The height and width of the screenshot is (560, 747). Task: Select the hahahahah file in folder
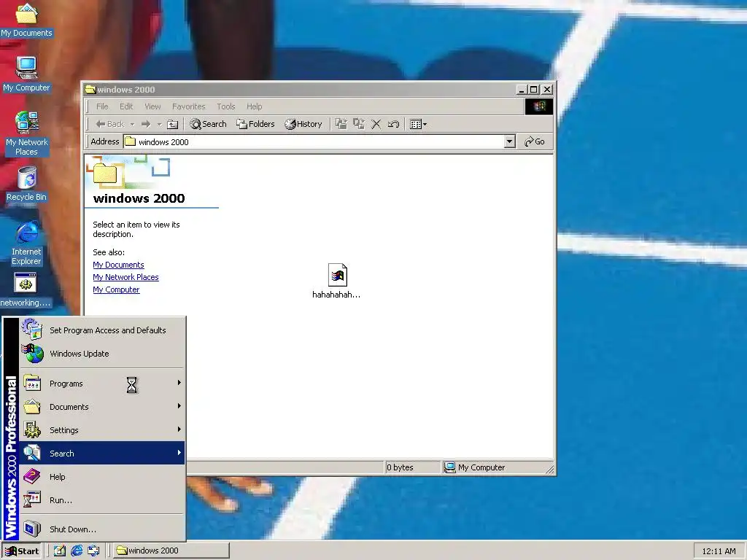click(336, 281)
